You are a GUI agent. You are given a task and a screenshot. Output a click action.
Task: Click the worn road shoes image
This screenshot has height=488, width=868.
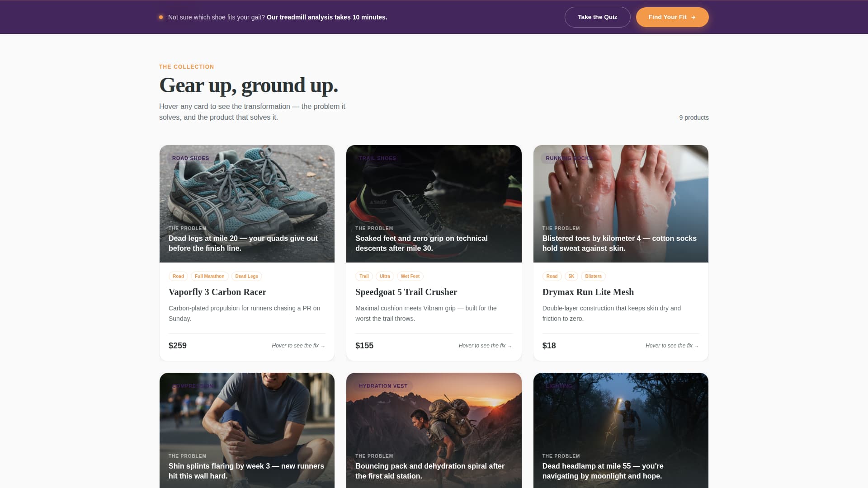coord(247,203)
